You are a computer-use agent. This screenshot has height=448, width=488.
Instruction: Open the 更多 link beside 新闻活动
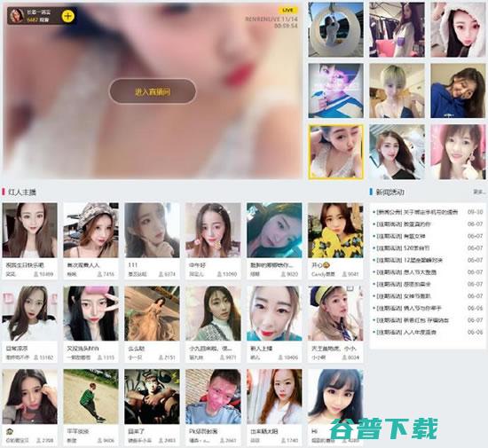point(479,192)
